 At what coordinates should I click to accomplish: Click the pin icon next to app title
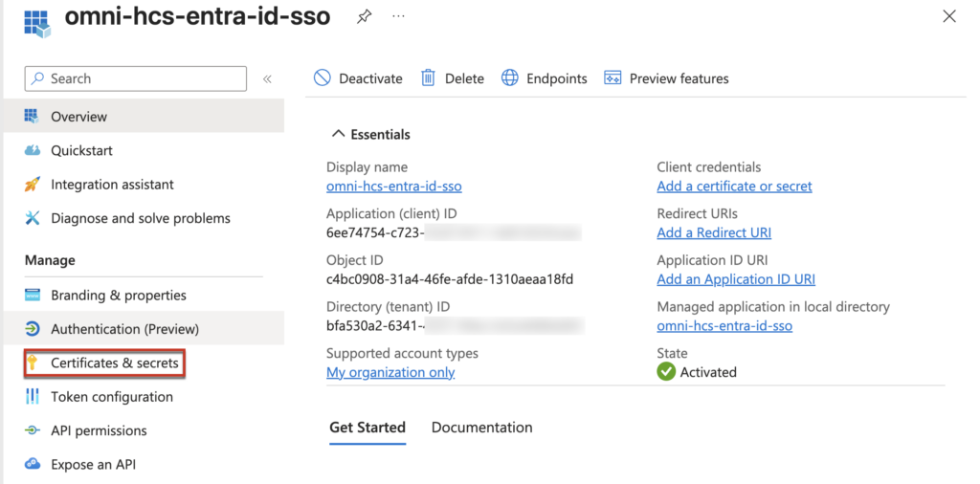click(364, 17)
